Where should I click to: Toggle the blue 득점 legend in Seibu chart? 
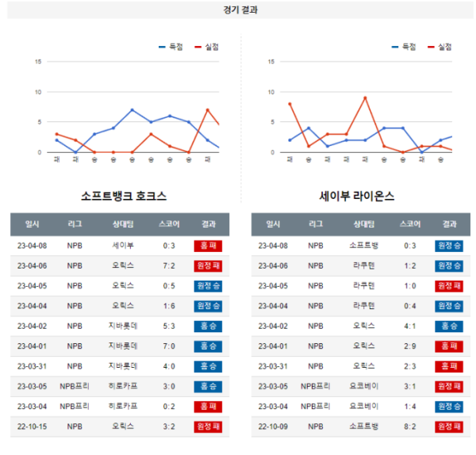pos(404,47)
